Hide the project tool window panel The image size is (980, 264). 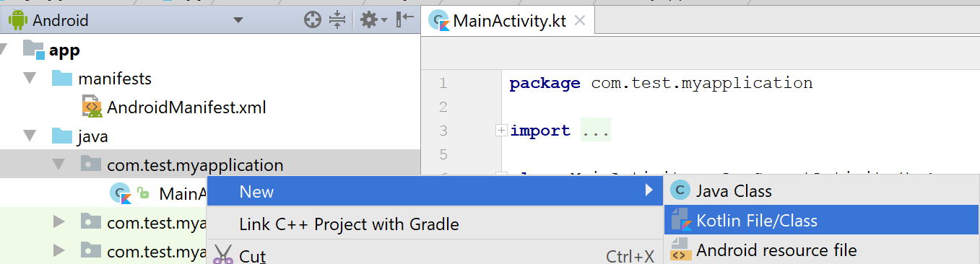[406, 20]
